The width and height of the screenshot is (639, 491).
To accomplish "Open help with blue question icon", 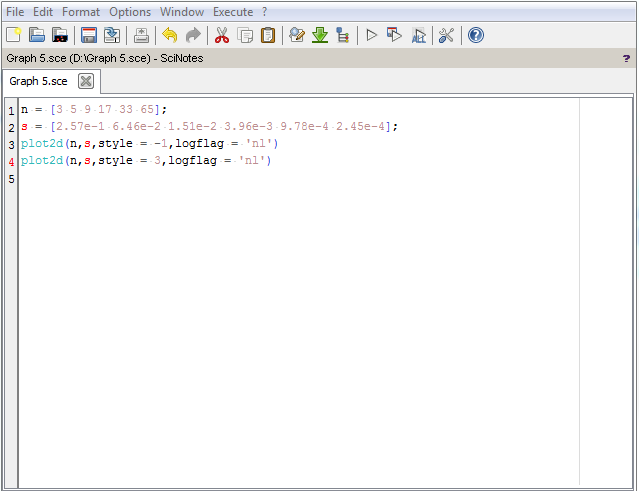I will 476,35.
